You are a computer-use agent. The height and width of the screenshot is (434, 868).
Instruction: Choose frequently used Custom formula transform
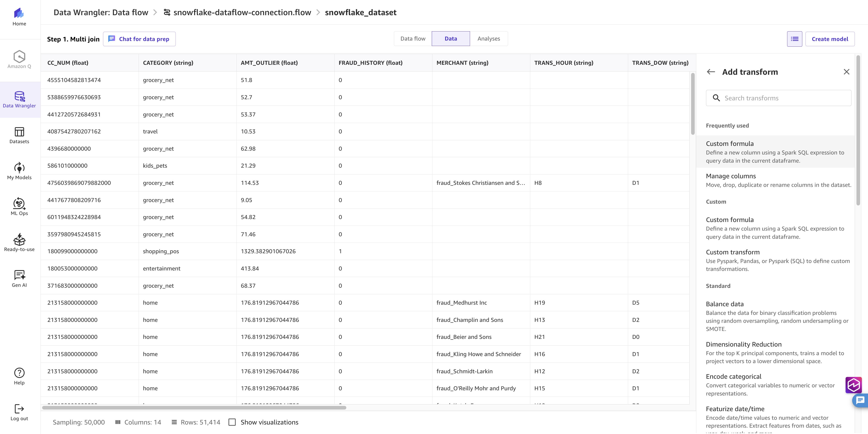pos(775,152)
